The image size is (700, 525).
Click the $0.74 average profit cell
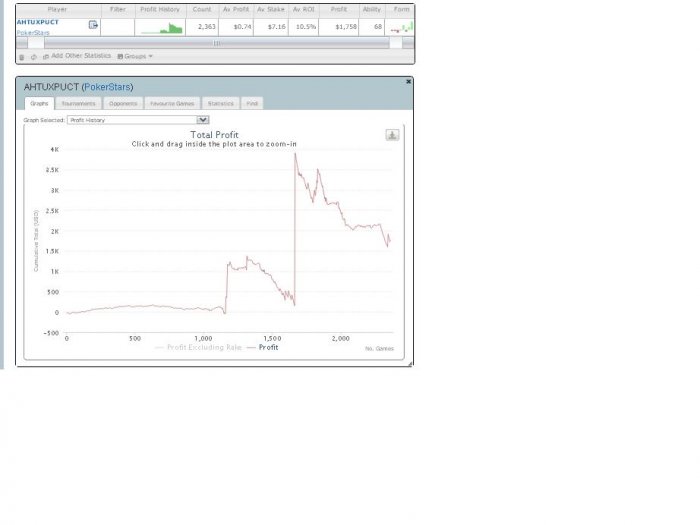tap(236, 27)
